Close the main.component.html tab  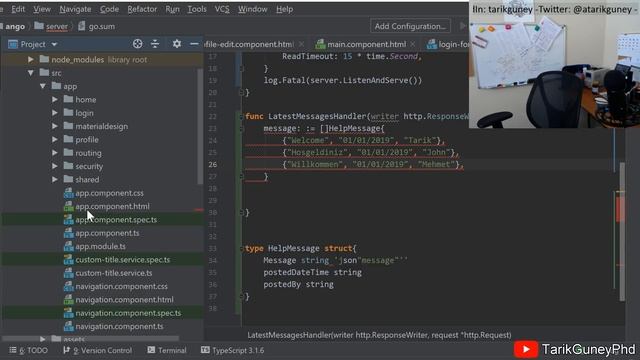[x=413, y=44]
